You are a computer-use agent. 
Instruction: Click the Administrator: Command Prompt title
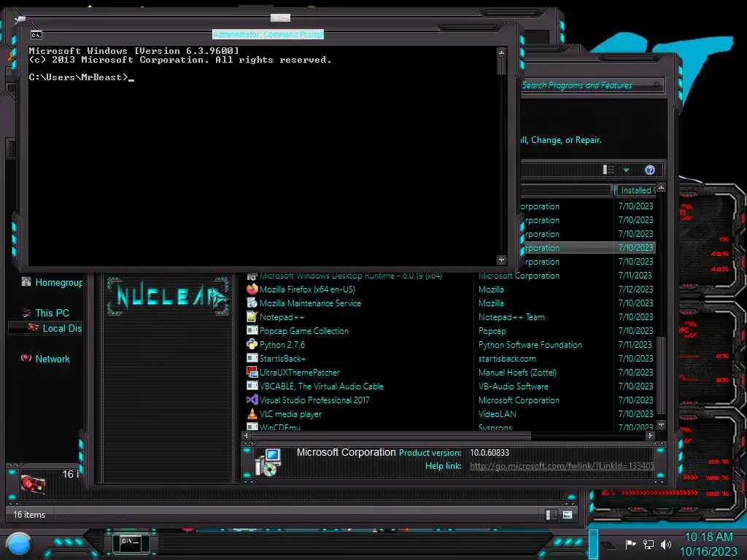[x=268, y=34]
